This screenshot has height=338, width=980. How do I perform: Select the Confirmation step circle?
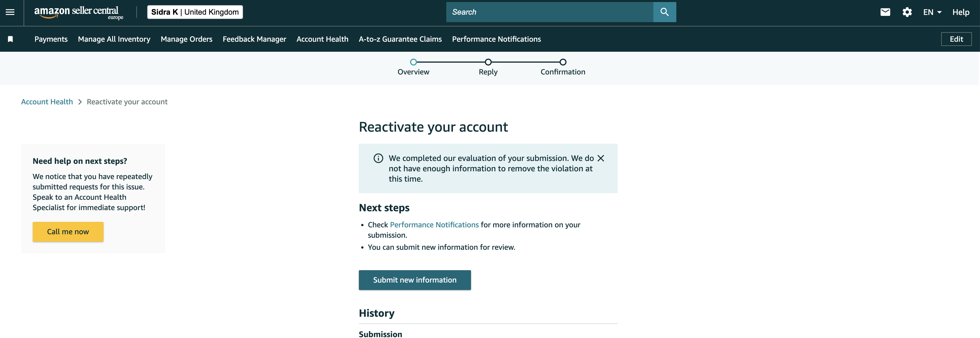(x=563, y=62)
